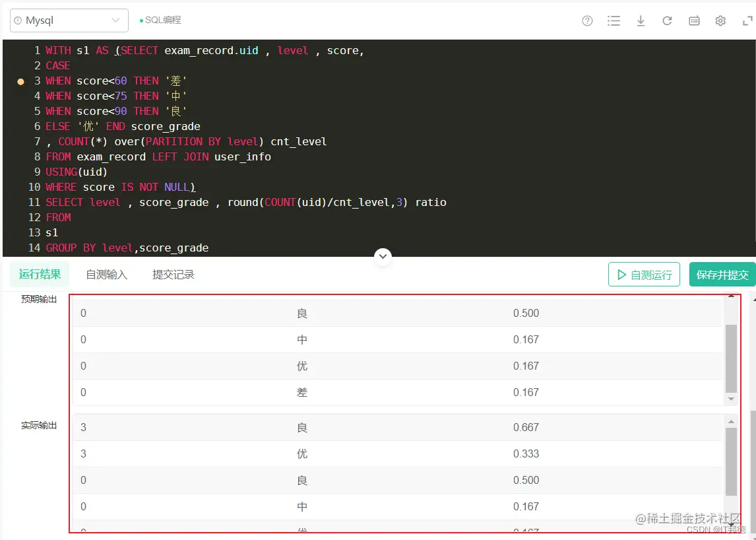The image size is (756, 540).
Task: Toggle fullscreen expand icon
Action: pos(748,20)
